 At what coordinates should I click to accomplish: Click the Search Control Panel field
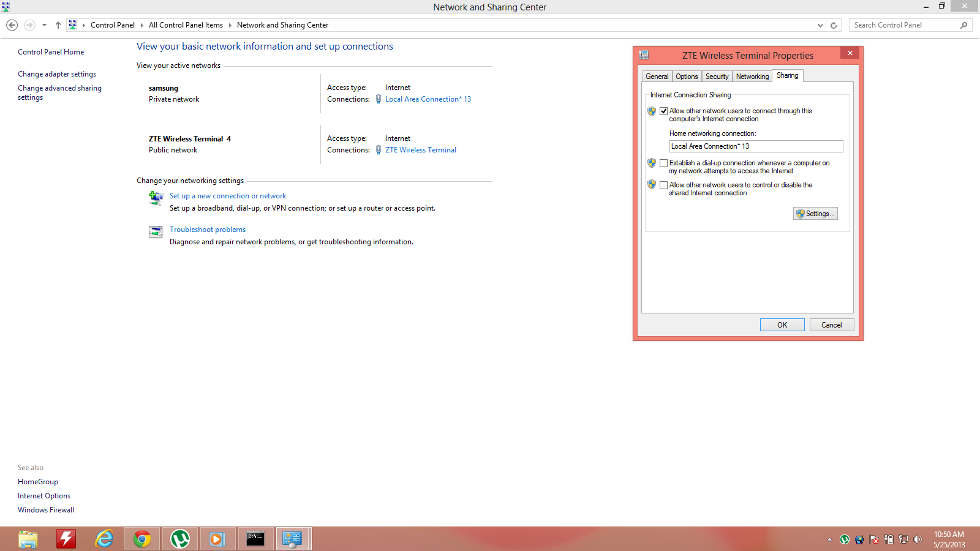click(x=904, y=25)
